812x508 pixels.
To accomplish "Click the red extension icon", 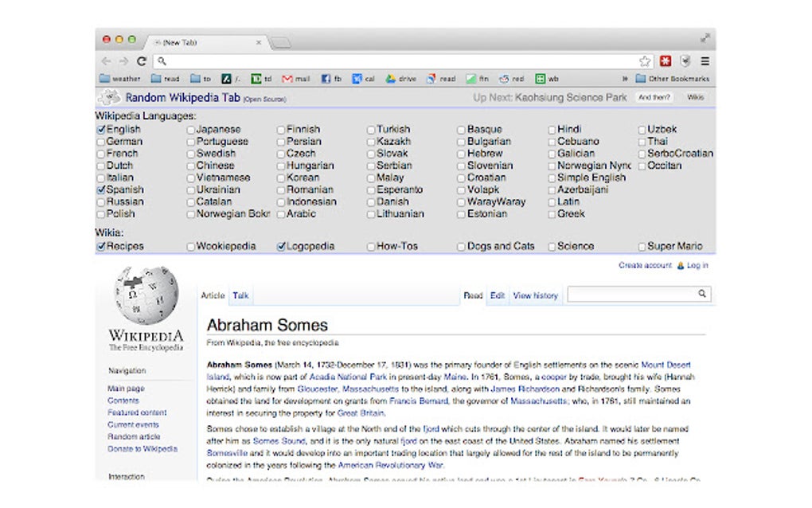I will [666, 61].
